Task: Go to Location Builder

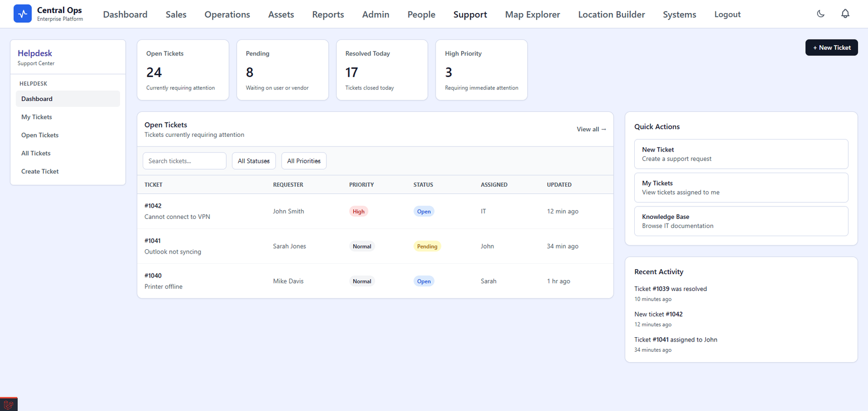Action: point(611,15)
